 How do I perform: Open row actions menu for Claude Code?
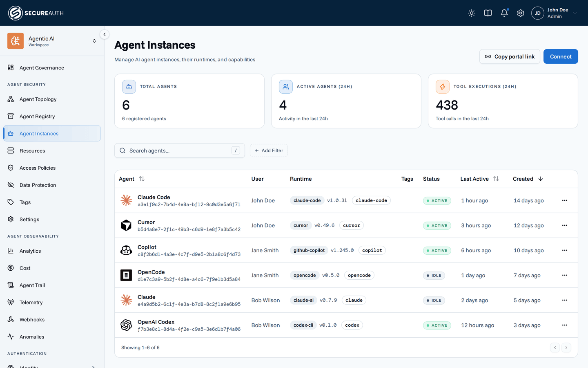click(565, 200)
